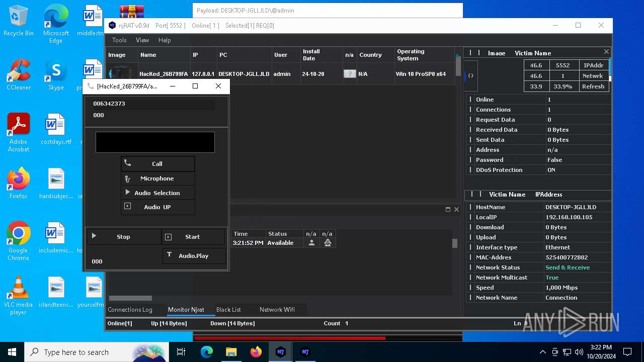The height and width of the screenshot is (362, 644).
Task: Maximize the lower monitor panel
Action: [448, 210]
